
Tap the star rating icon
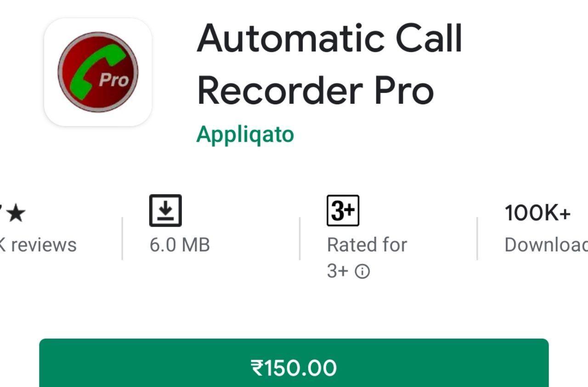coord(16,214)
